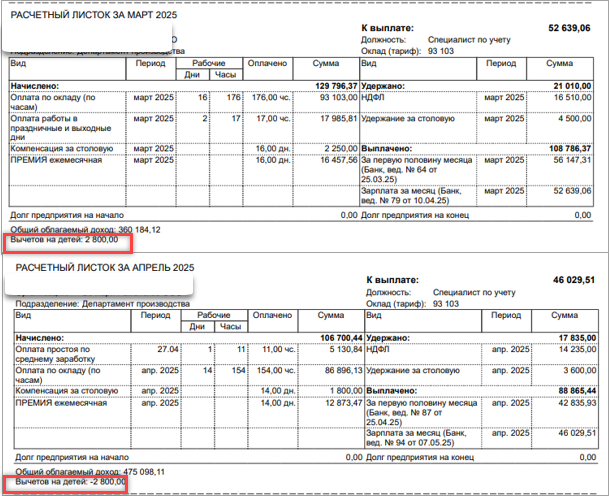Viewport: 609px width, 496px height.
Task: Click April salary by hours amount 86 896,13
Action: click(343, 370)
